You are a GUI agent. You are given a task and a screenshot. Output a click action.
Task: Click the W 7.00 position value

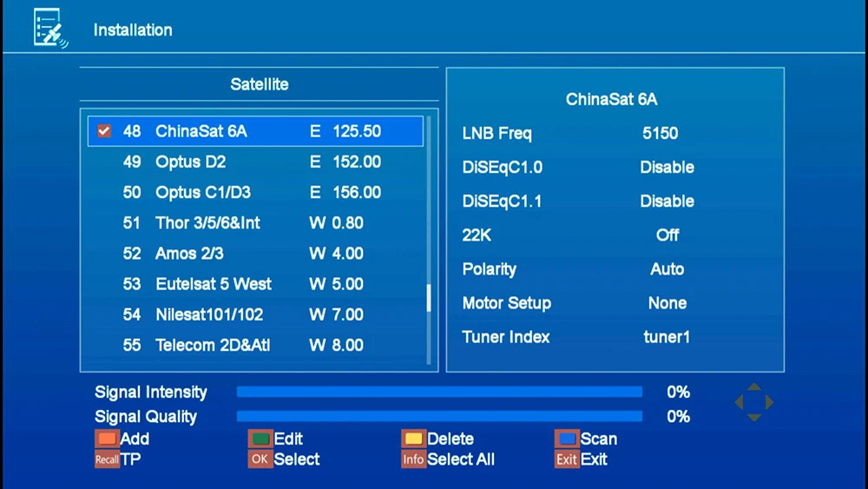click(336, 314)
